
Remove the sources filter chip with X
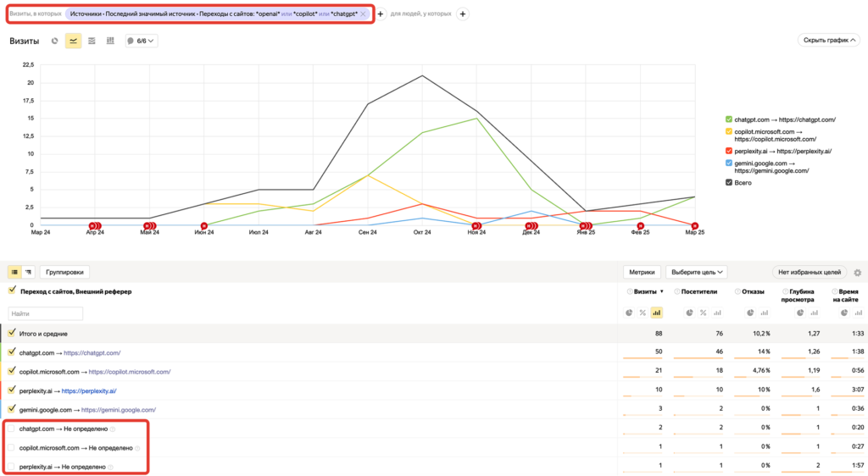click(x=363, y=14)
